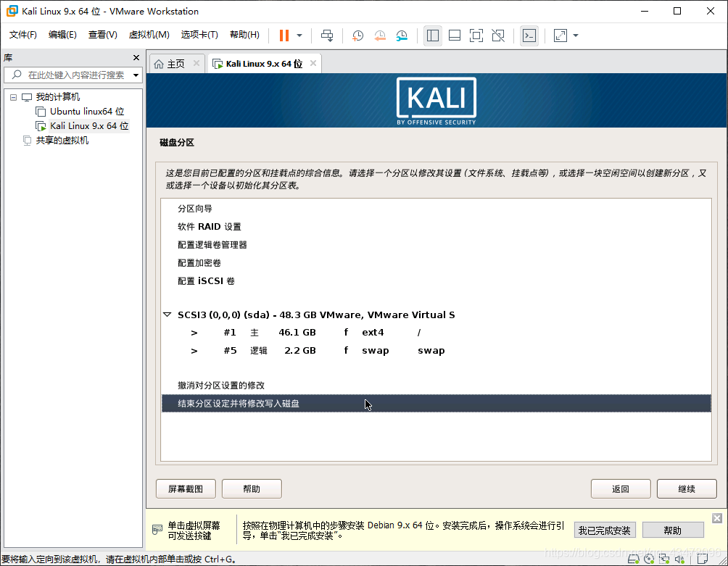Collapse the 我的计算机 tree node
The height and width of the screenshot is (566, 728).
pos(14,97)
